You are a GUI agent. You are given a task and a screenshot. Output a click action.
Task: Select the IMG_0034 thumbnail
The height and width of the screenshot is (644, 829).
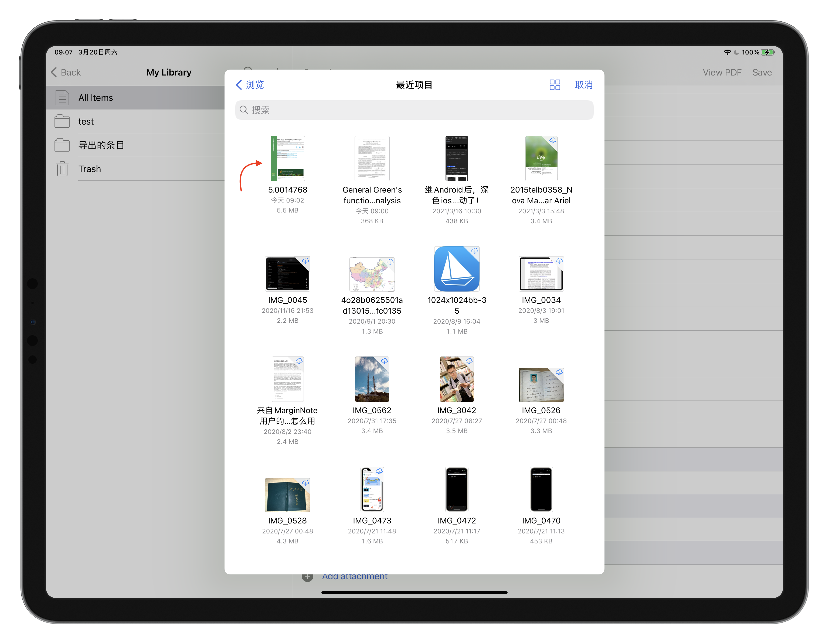click(541, 274)
